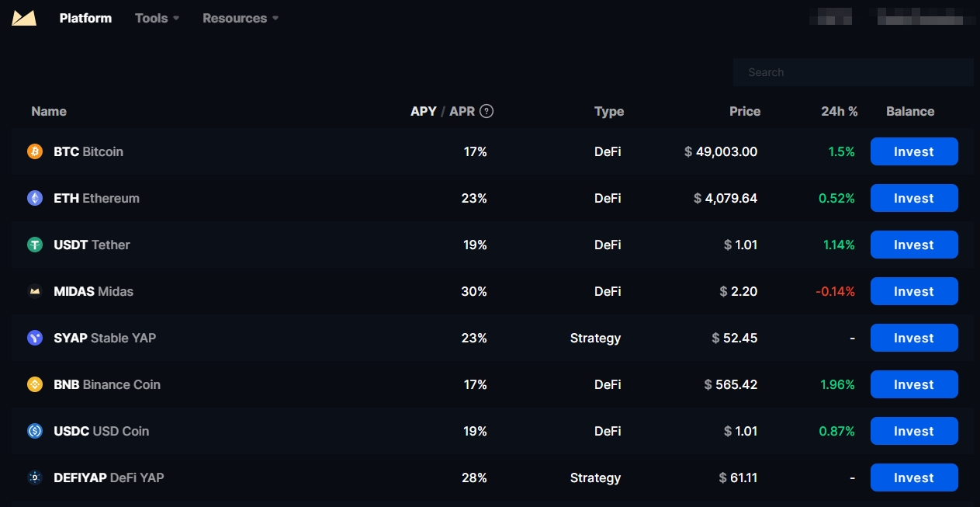Viewport: 980px width, 507px height.
Task: Expand the Tools dropdown menu
Action: pyautogui.click(x=157, y=18)
